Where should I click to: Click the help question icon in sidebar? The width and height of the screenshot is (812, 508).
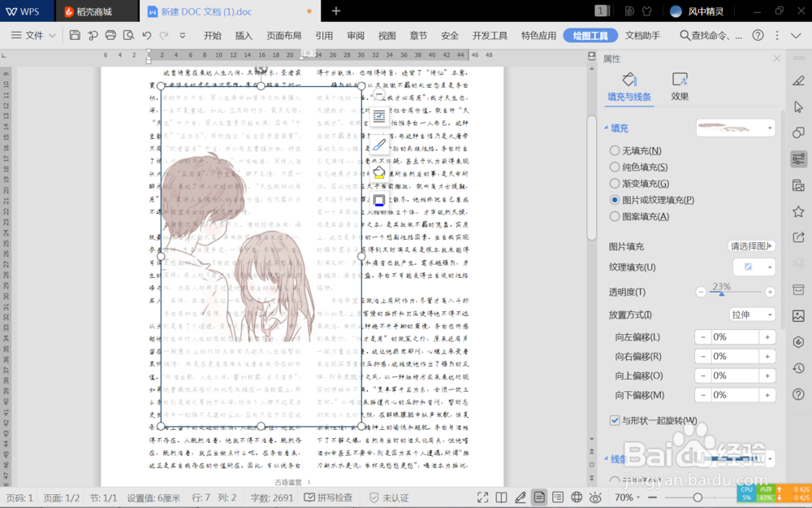[x=798, y=394]
